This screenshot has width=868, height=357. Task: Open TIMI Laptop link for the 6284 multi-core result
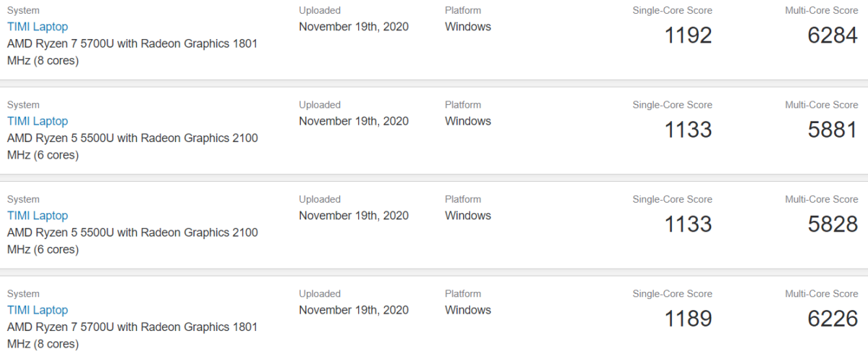click(x=38, y=27)
